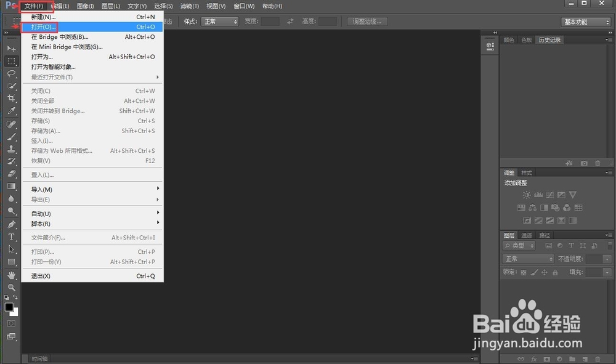Open the 不透明度 opacity dropdown arrow
Screen dimensions: 616x364
607,259
